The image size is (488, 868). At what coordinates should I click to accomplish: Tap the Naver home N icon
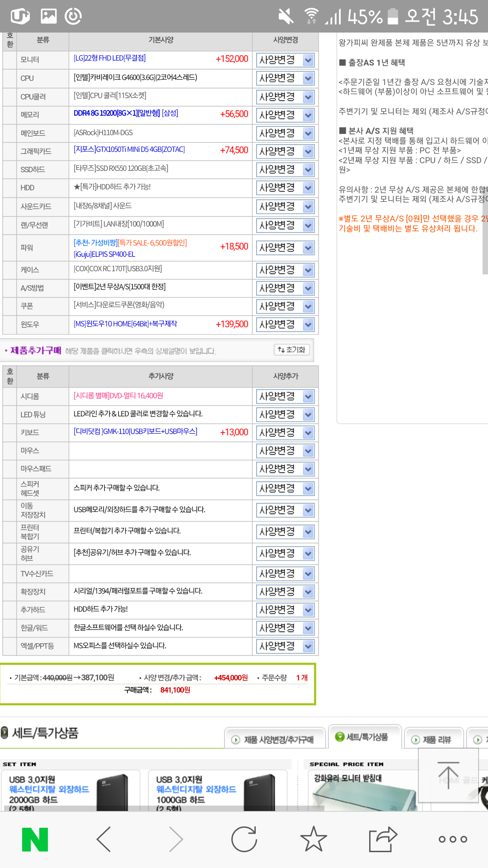35,840
